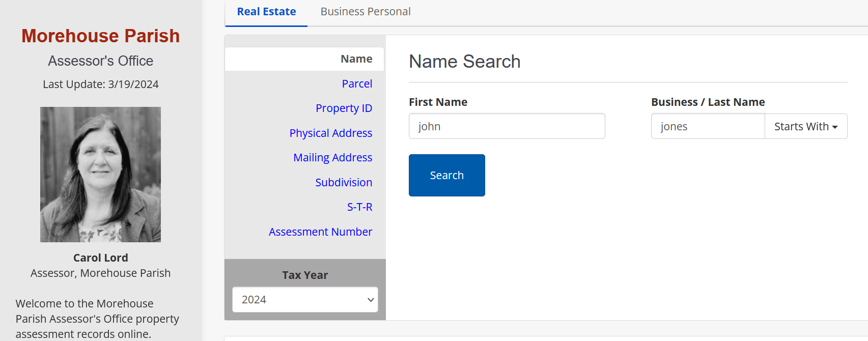Click the First Name input containing john
The width and height of the screenshot is (868, 341).
tap(507, 126)
